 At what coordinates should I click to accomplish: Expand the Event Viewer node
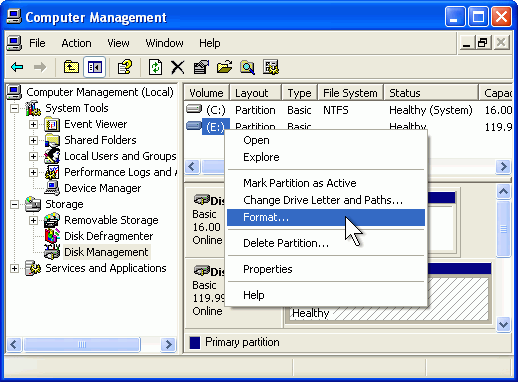[x=33, y=124]
